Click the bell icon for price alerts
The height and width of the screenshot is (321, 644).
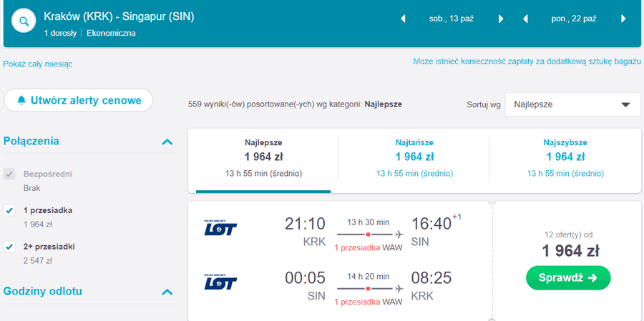[21, 100]
